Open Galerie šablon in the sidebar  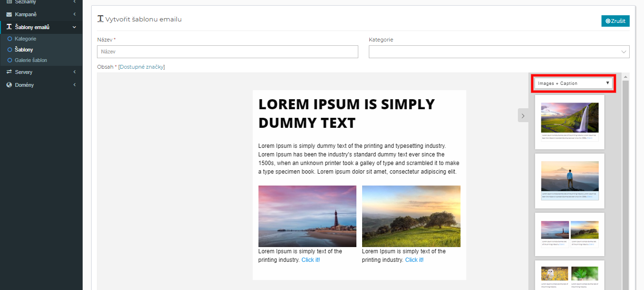click(x=31, y=60)
